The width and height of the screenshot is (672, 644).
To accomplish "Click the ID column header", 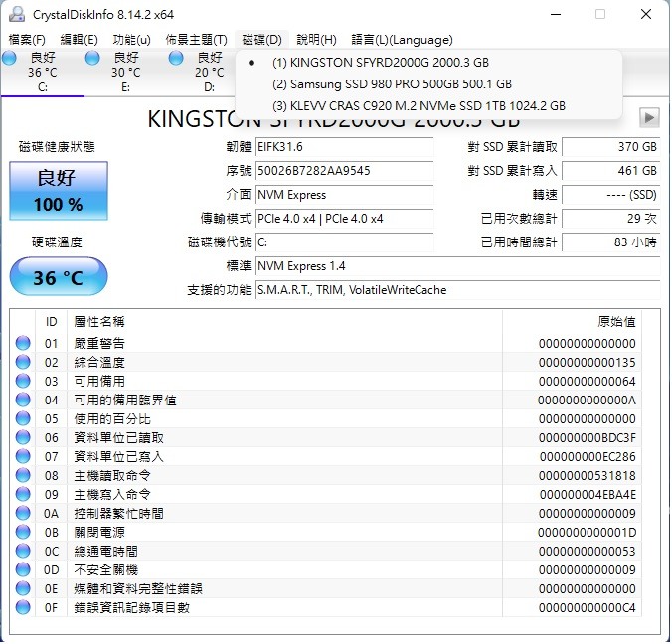I will pyautogui.click(x=51, y=322).
